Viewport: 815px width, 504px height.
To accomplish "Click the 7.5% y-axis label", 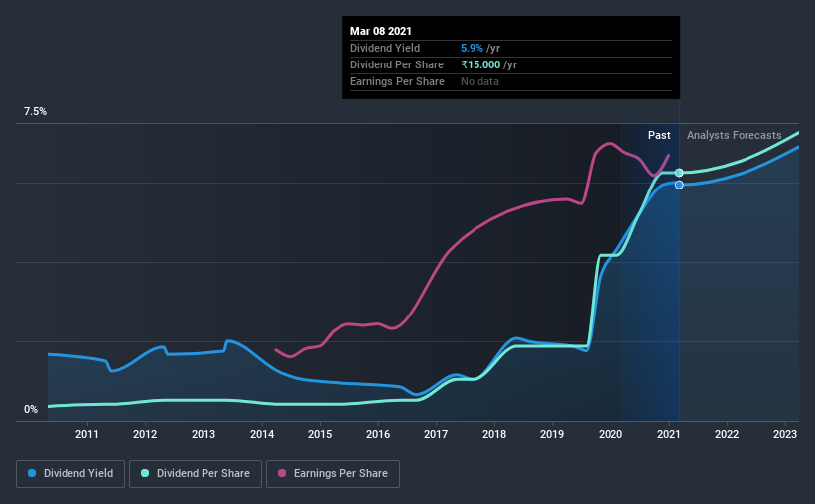I will (35, 112).
